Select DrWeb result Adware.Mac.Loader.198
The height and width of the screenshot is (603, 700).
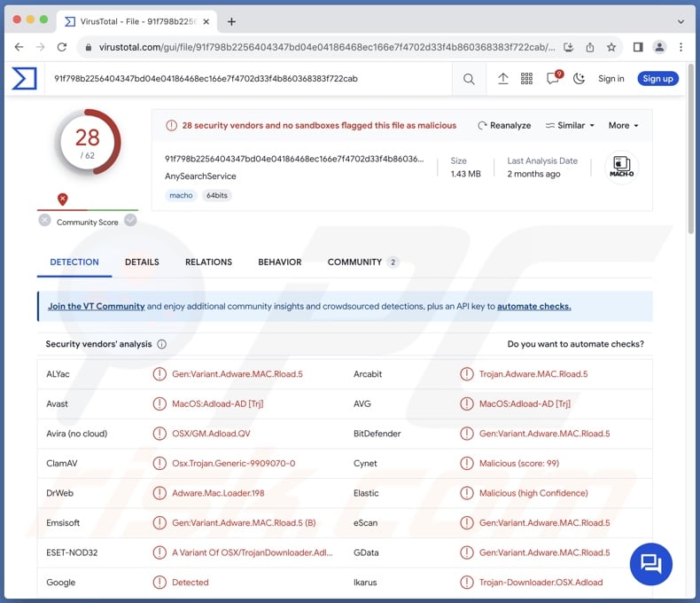click(x=218, y=493)
